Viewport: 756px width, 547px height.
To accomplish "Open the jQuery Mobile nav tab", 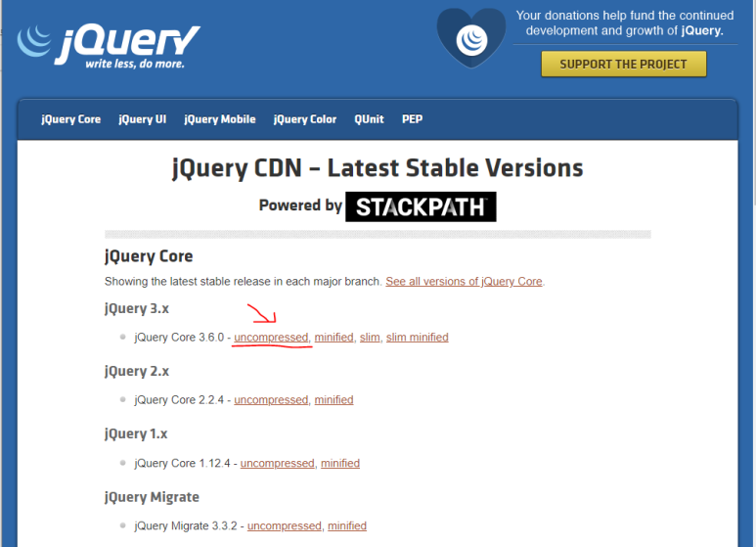I will click(220, 119).
